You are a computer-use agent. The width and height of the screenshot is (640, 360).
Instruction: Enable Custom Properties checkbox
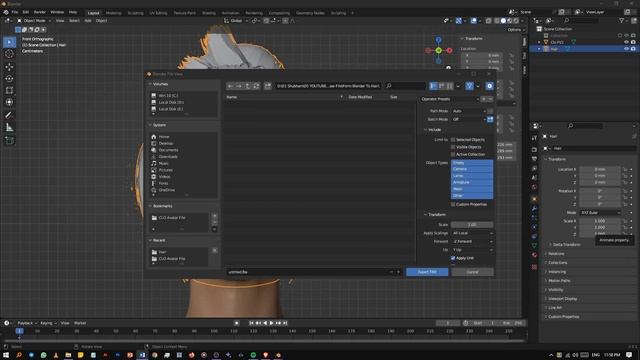pyautogui.click(x=453, y=204)
